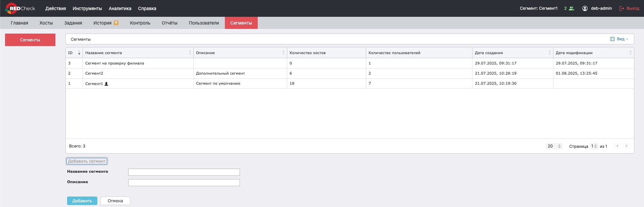Go to previous page arrow
Image resolution: width=644 pixels, height=207 pixels.
click(617, 146)
